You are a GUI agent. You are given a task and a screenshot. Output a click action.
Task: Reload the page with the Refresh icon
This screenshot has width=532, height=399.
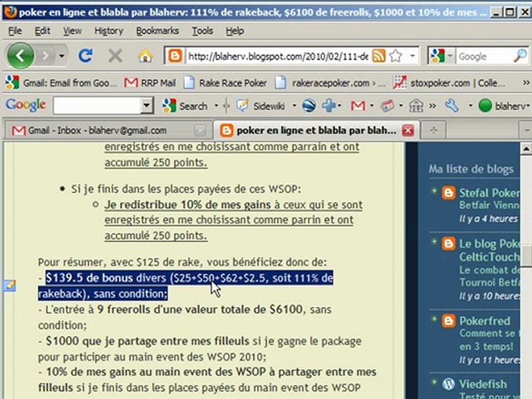tap(85, 55)
